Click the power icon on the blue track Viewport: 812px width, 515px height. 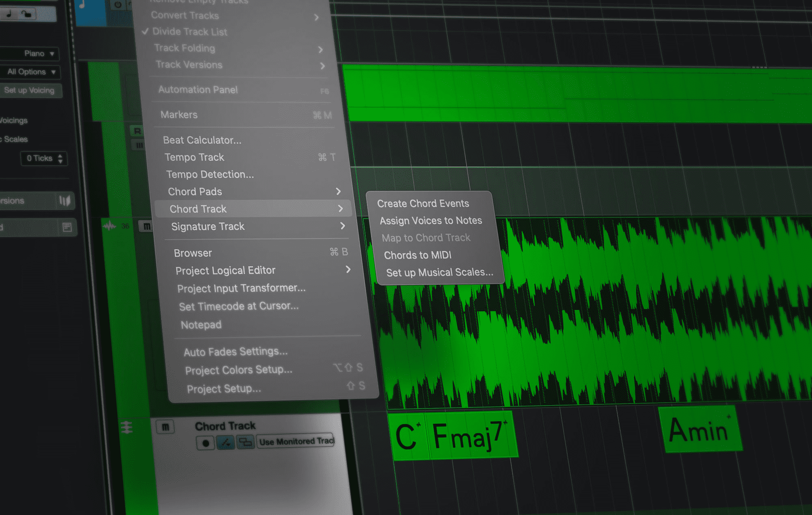point(117,5)
